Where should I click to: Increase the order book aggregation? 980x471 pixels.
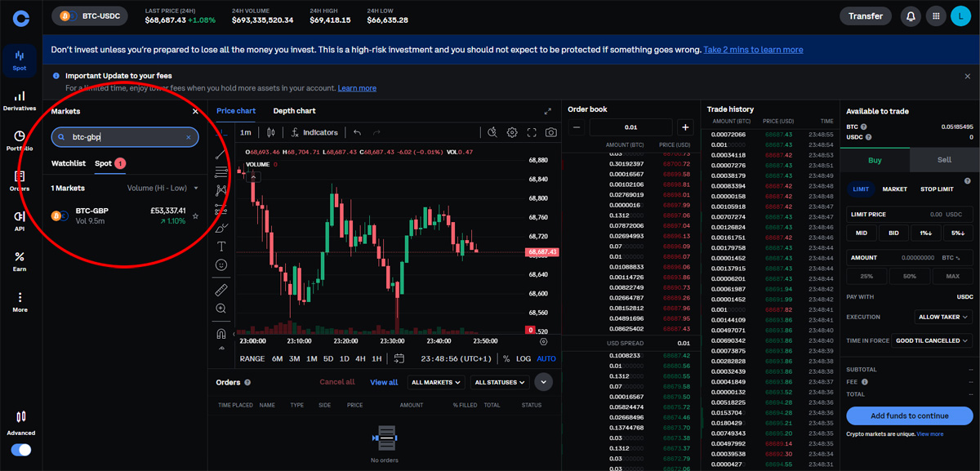point(685,127)
